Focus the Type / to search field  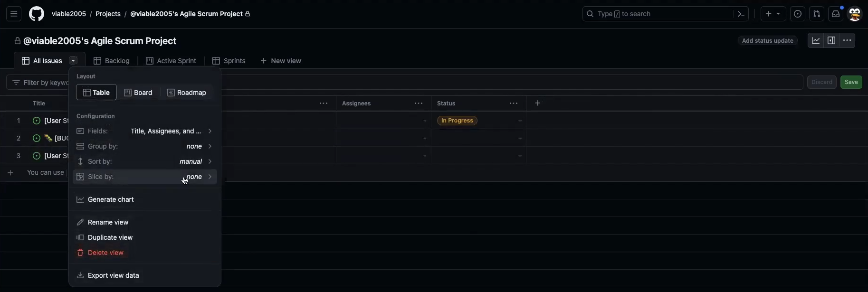pyautogui.click(x=658, y=14)
